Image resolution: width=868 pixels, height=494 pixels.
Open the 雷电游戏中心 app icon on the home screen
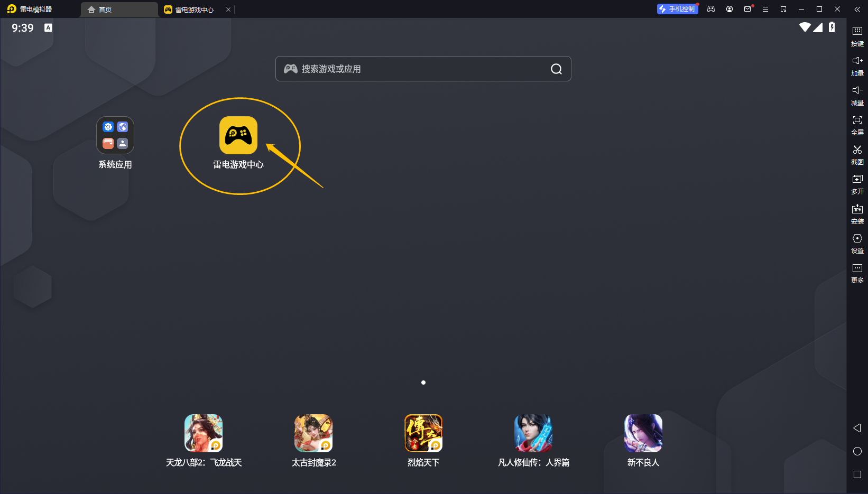tap(238, 135)
